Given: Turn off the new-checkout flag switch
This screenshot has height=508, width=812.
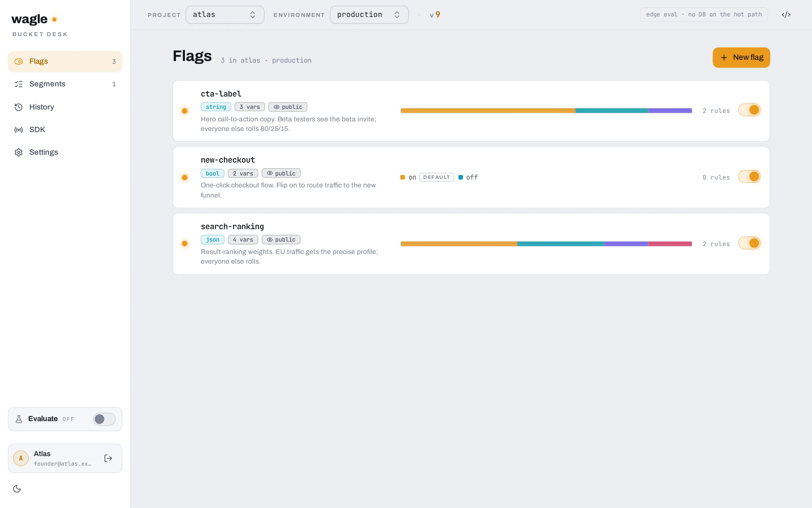Looking at the screenshot, I should pos(749,176).
